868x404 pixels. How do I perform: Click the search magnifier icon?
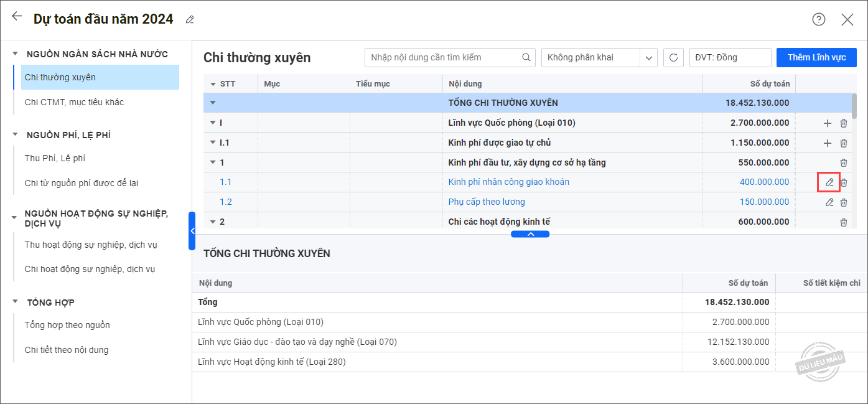pos(526,58)
